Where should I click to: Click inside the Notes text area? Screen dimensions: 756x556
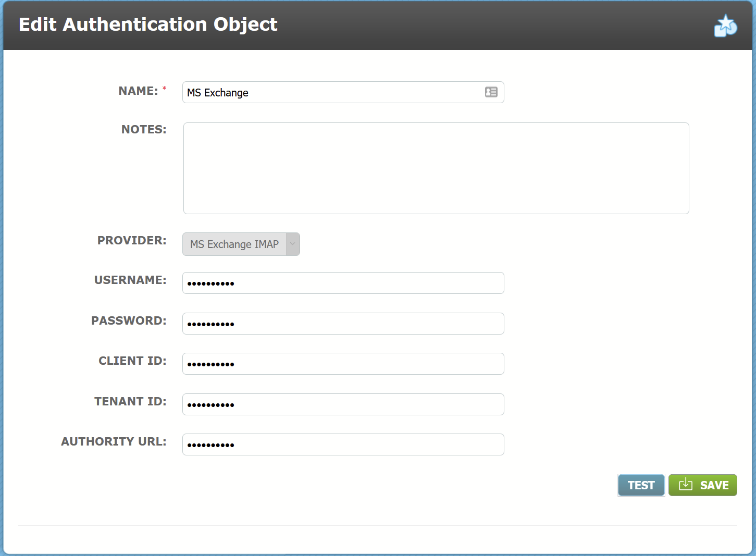(436, 168)
